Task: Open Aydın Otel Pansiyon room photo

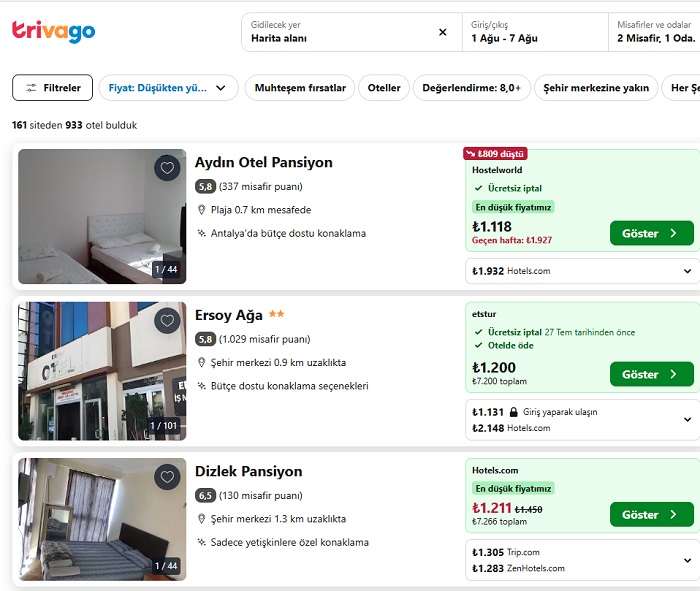Action: tap(102, 216)
